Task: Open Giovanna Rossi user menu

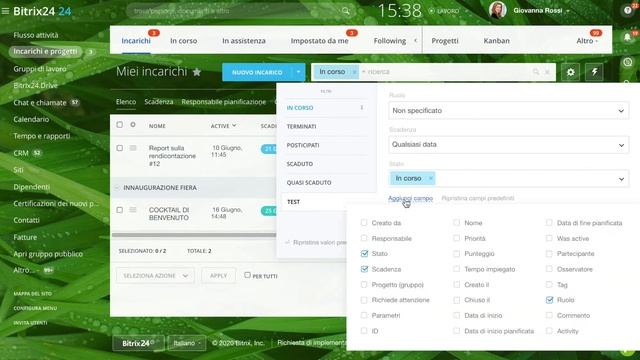Action: click(x=541, y=11)
